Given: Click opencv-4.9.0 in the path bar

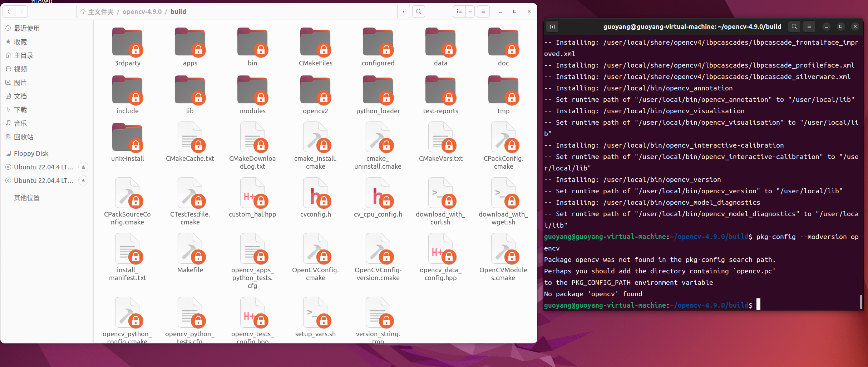Looking at the screenshot, I should (142, 11).
